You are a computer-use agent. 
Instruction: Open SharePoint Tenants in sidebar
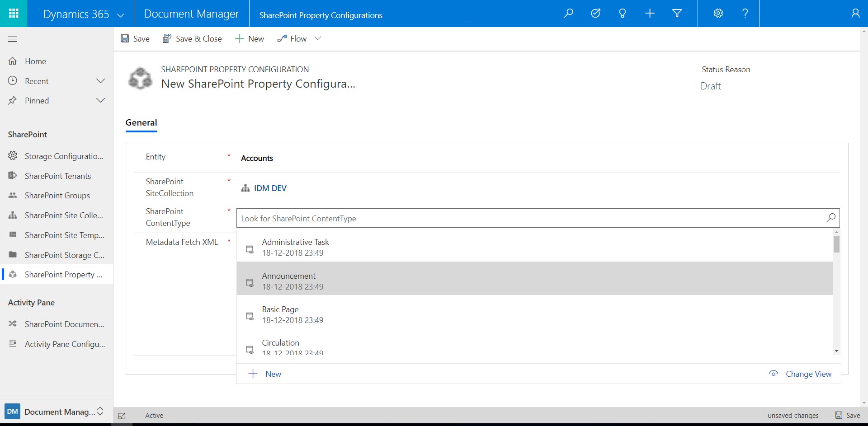click(58, 176)
